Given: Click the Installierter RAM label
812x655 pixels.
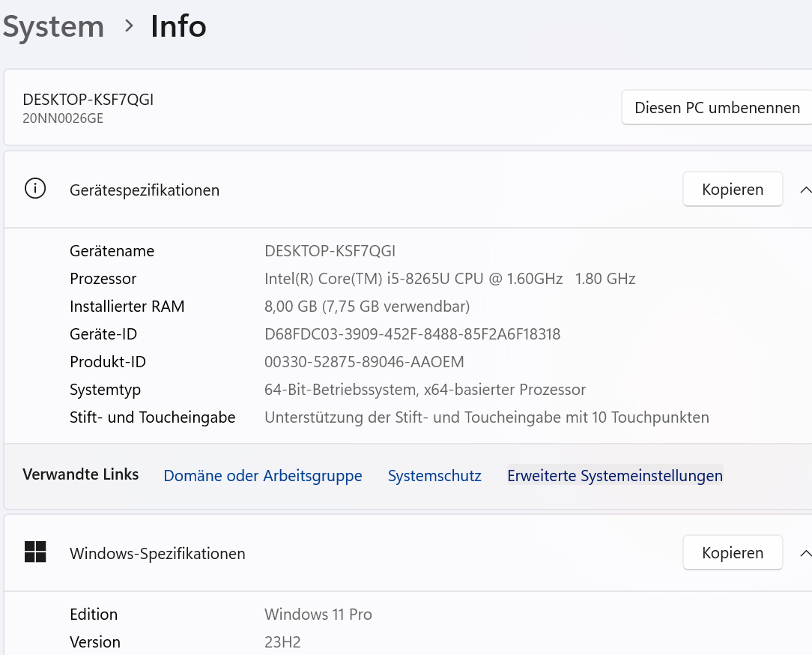Looking at the screenshot, I should [127, 307].
